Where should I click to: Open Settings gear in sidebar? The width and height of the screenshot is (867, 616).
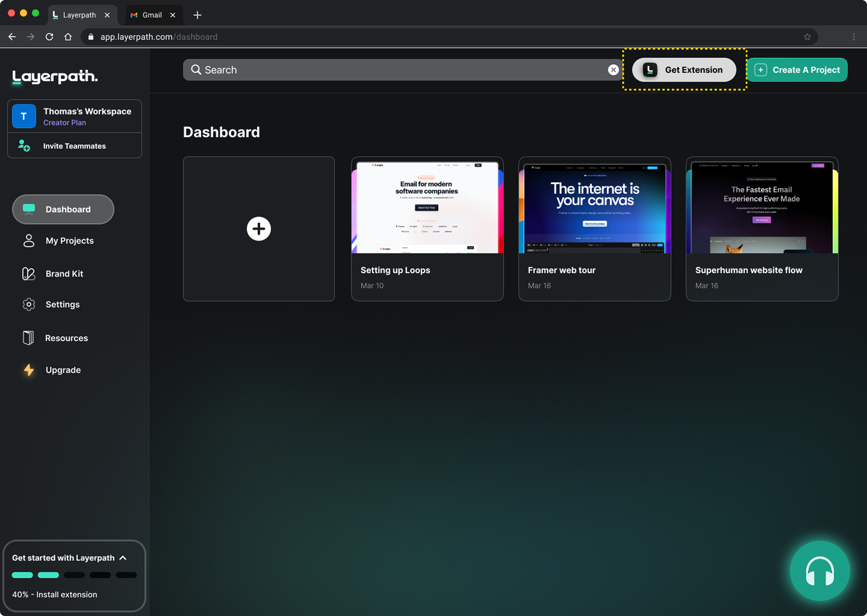pyautogui.click(x=29, y=304)
